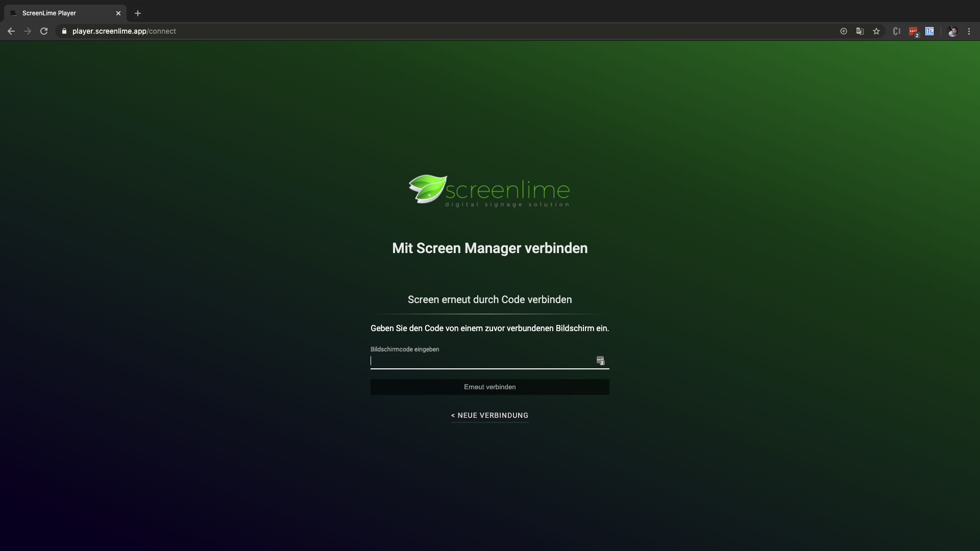Click the password manager icon inside the code field
This screenshot has width=980, height=551.
pyautogui.click(x=600, y=361)
